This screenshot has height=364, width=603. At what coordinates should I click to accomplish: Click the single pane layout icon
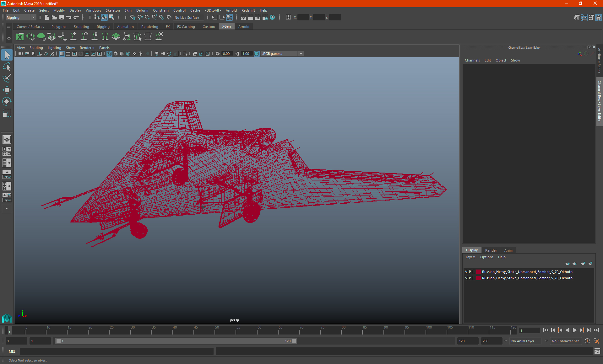click(7, 140)
